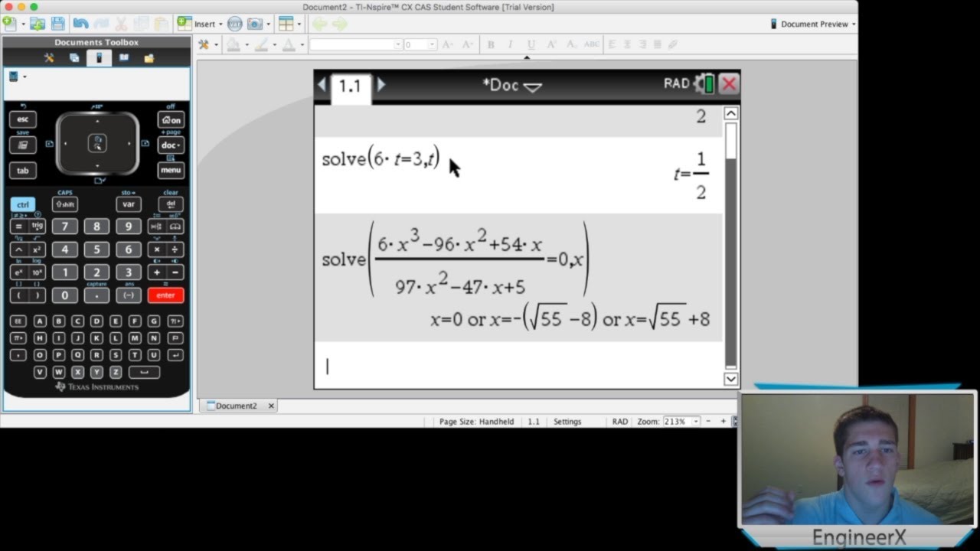
Task: Click previous page arrow beside 1.1
Action: coord(322,85)
